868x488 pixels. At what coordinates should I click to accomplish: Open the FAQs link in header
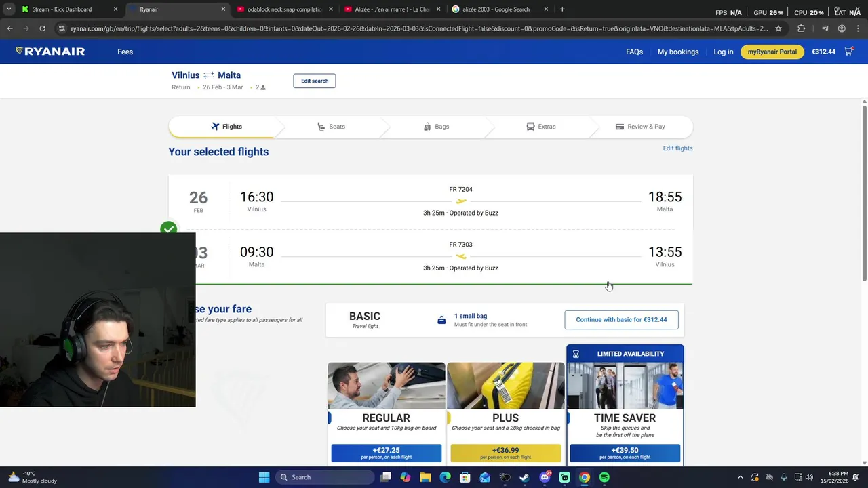pyautogui.click(x=634, y=52)
